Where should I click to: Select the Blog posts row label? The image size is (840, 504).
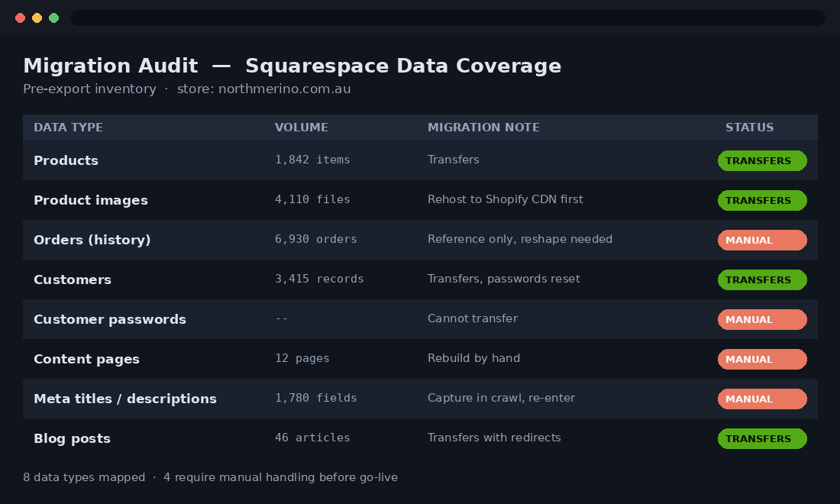72,438
